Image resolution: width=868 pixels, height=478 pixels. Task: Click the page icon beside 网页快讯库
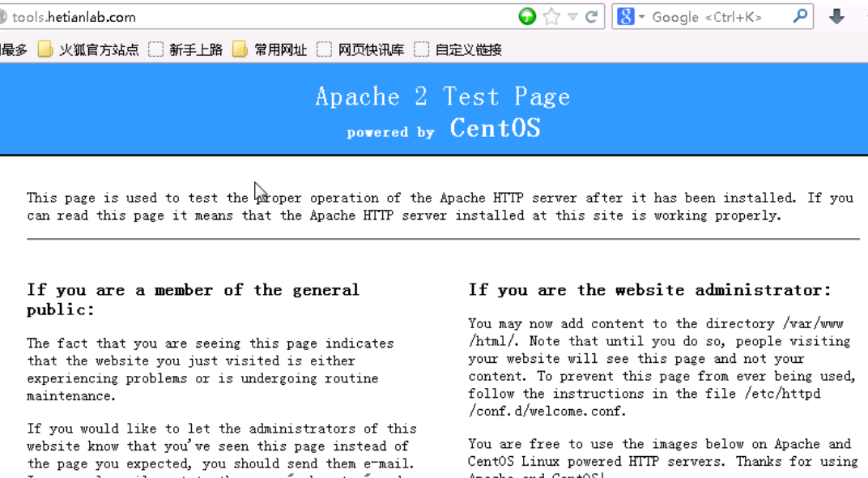pyautogui.click(x=324, y=50)
